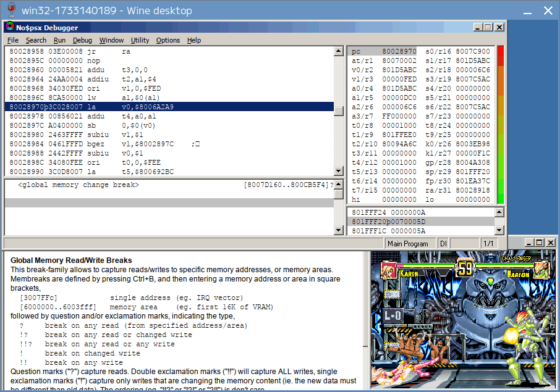
Task: Minimize the game display window
Action: point(529,243)
